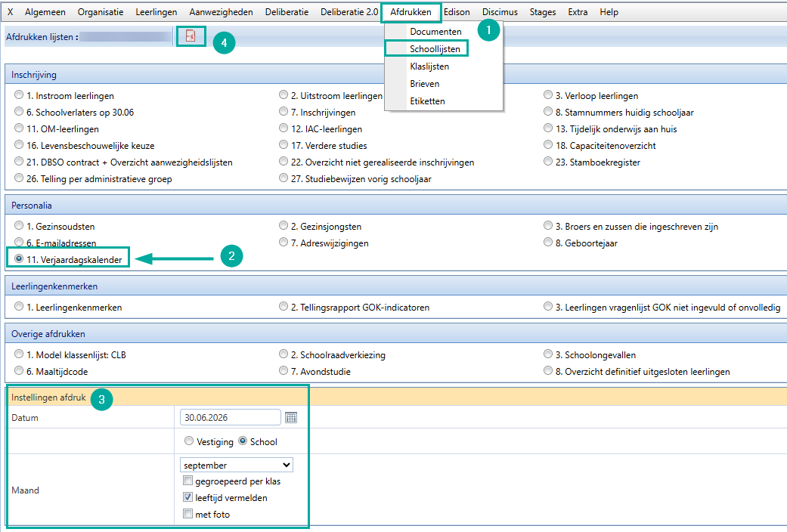Choose the Leerlingenkenmerken radio option
Viewport: 787px width, 532px height.
pos(19,306)
